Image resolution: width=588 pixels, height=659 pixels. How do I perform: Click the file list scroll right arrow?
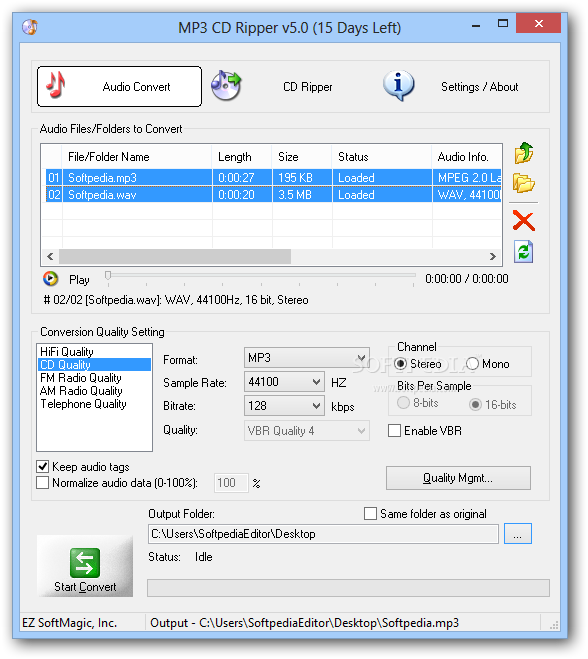point(493,256)
